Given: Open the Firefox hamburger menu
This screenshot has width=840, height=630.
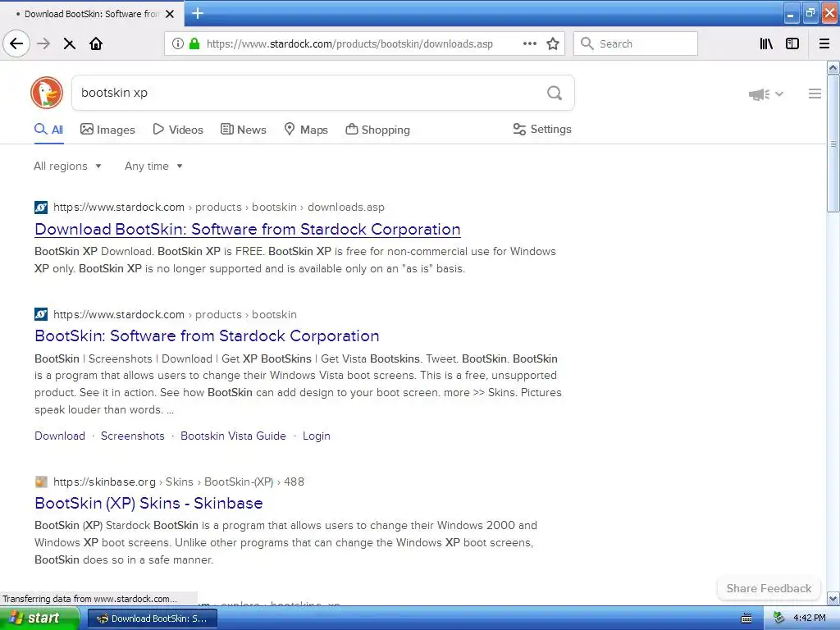Looking at the screenshot, I should pos(824,43).
